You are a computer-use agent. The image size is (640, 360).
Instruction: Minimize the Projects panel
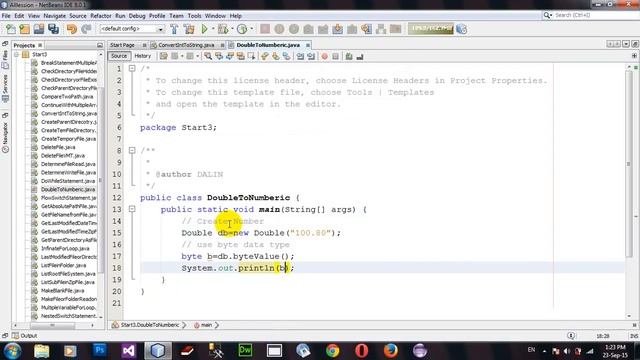[x=100, y=45]
